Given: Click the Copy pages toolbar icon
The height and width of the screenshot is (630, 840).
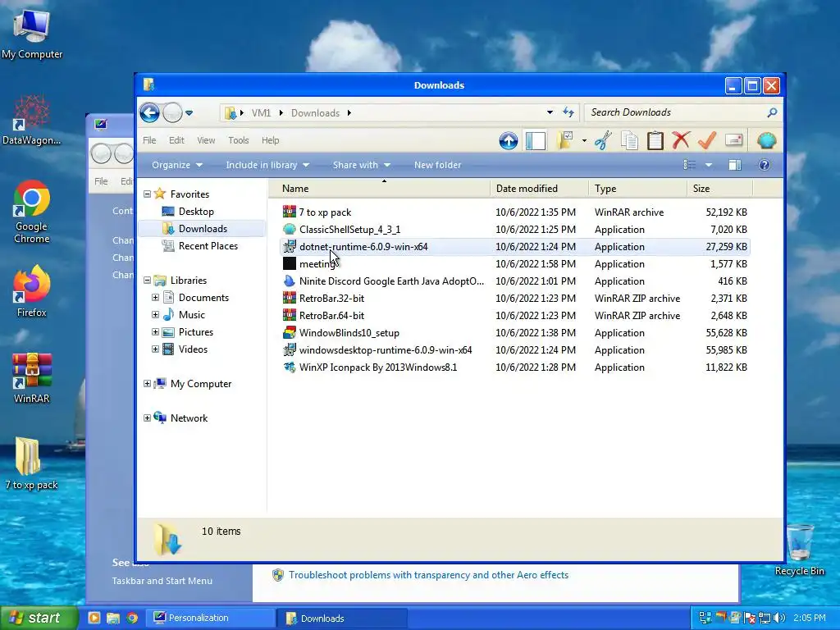Looking at the screenshot, I should (629, 141).
